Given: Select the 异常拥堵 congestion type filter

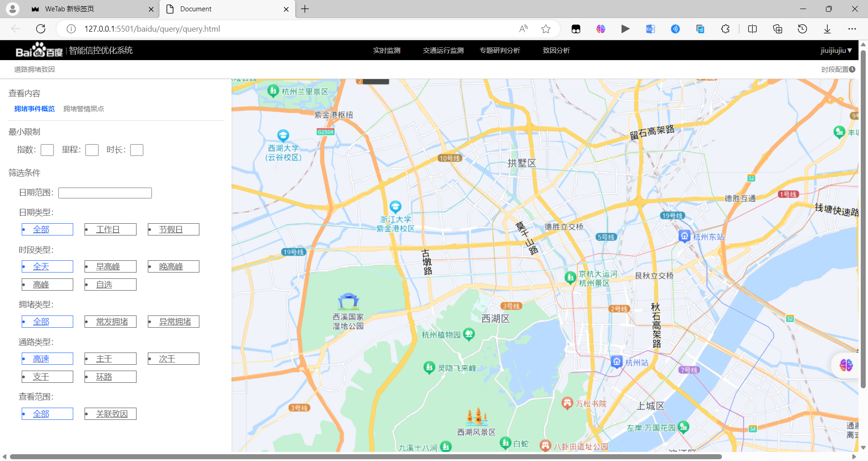Looking at the screenshot, I should click(x=173, y=321).
